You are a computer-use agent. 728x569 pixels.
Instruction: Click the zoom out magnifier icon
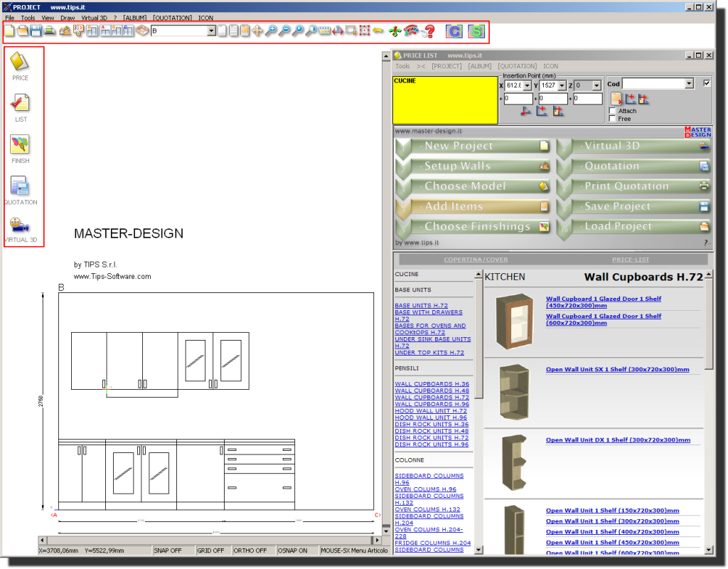284,31
